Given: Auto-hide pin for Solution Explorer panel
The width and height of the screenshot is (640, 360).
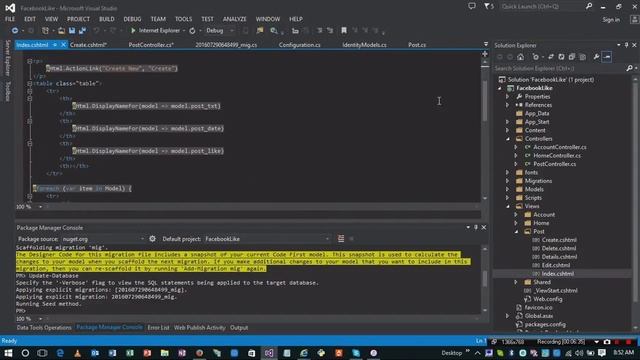Looking at the screenshot, I should 627,45.
